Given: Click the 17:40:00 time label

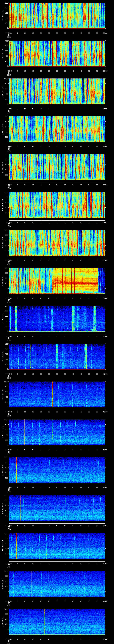Looking at the screenshot, I should (9, 374).
